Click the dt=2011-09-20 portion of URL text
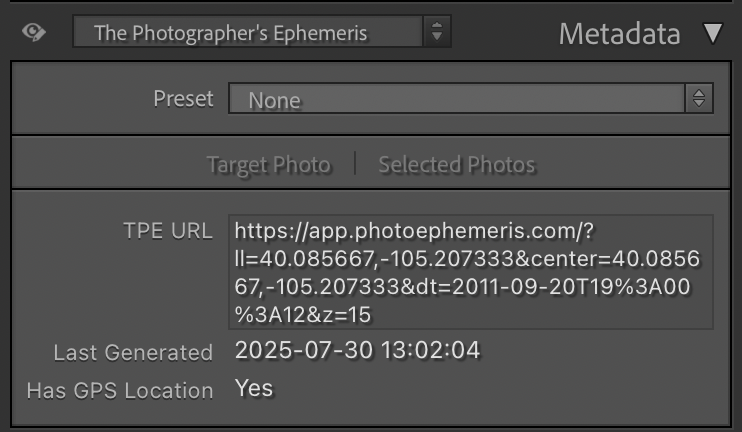 pos(484,287)
